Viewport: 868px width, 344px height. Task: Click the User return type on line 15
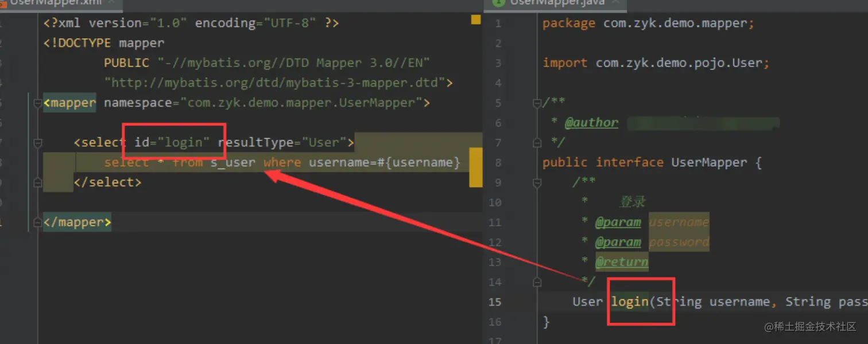(587, 302)
